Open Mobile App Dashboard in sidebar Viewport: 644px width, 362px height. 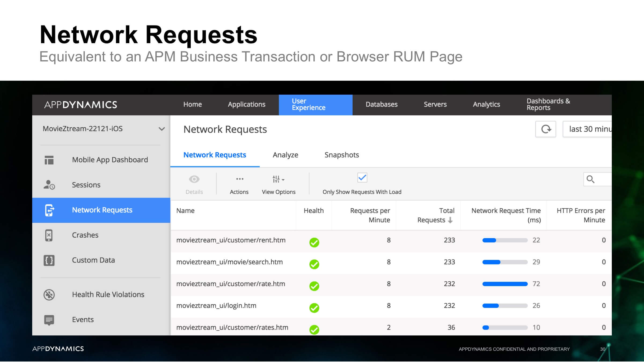pos(110,160)
